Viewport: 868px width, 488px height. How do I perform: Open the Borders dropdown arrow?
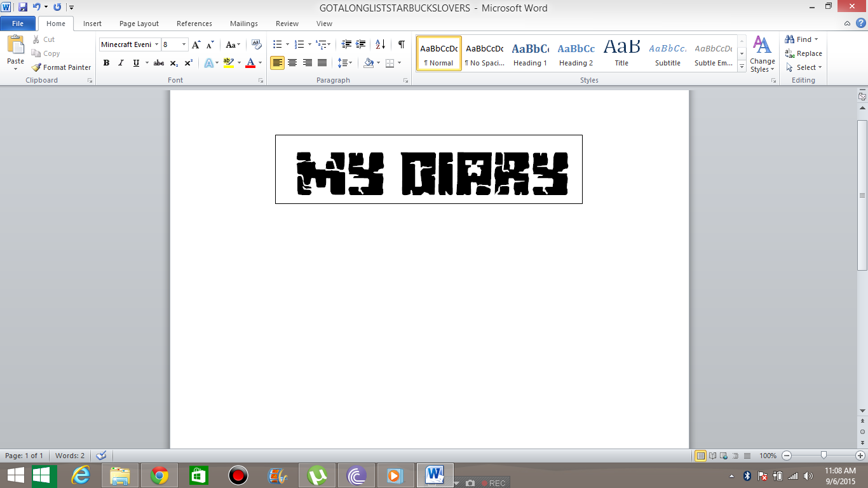399,63
